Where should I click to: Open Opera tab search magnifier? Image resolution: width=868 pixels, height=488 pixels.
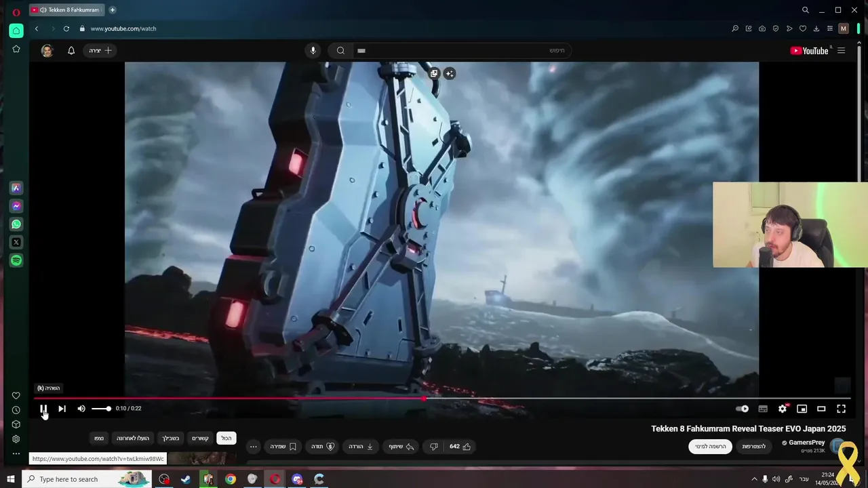click(805, 10)
